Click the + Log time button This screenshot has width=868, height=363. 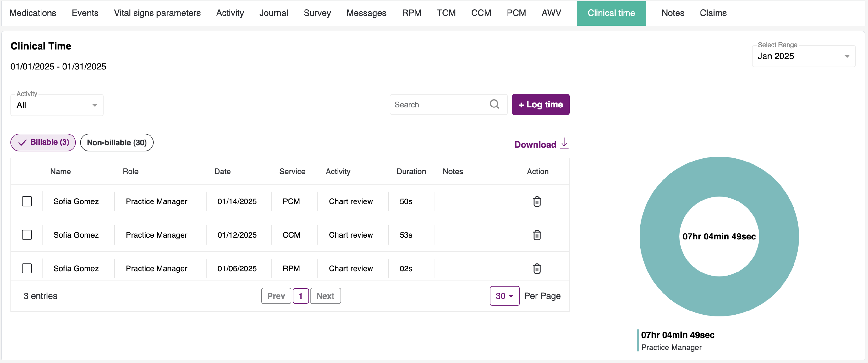[x=540, y=104]
